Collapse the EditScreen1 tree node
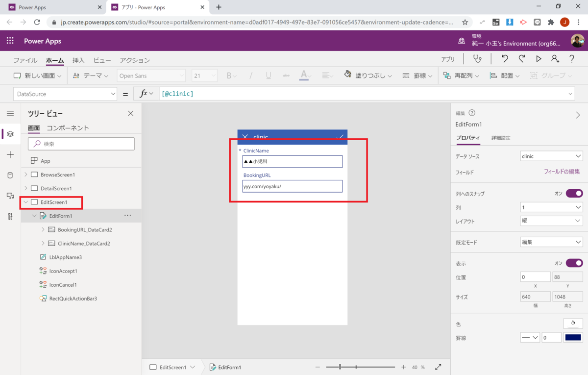 click(x=26, y=202)
